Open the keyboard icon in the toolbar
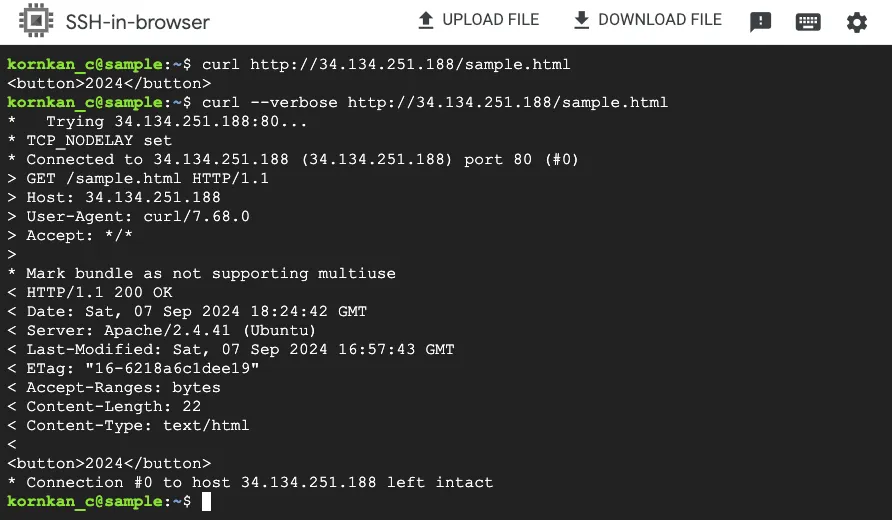 808,22
